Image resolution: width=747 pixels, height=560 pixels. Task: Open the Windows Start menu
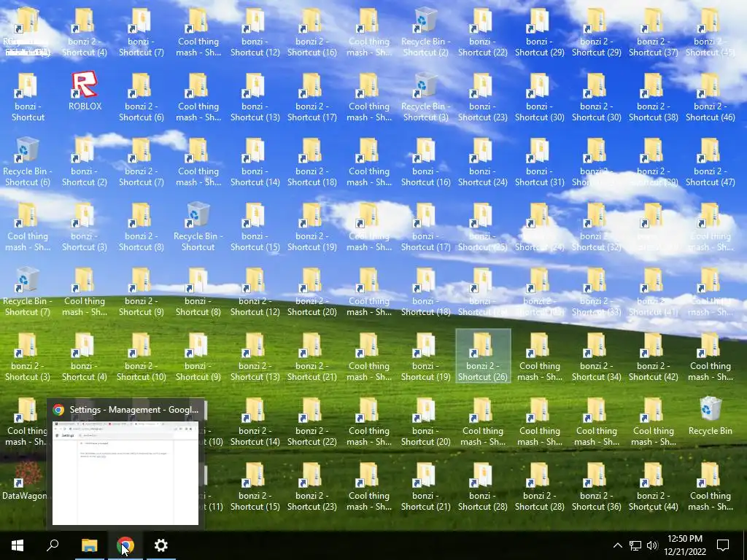pyautogui.click(x=18, y=545)
